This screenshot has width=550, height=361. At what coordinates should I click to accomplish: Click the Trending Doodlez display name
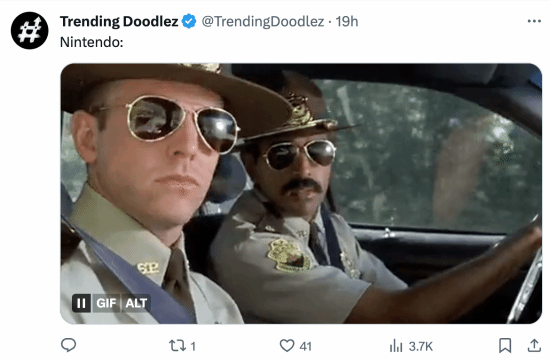click(x=119, y=21)
